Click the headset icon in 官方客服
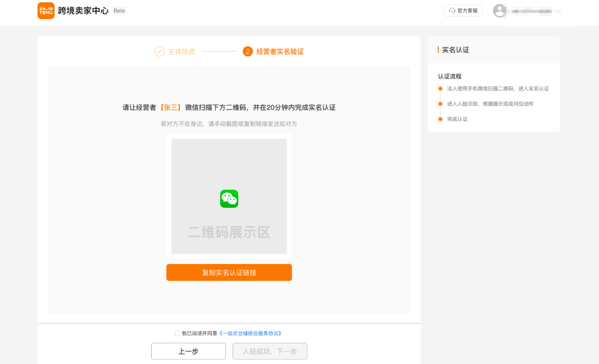The image size is (599, 364). point(452,11)
